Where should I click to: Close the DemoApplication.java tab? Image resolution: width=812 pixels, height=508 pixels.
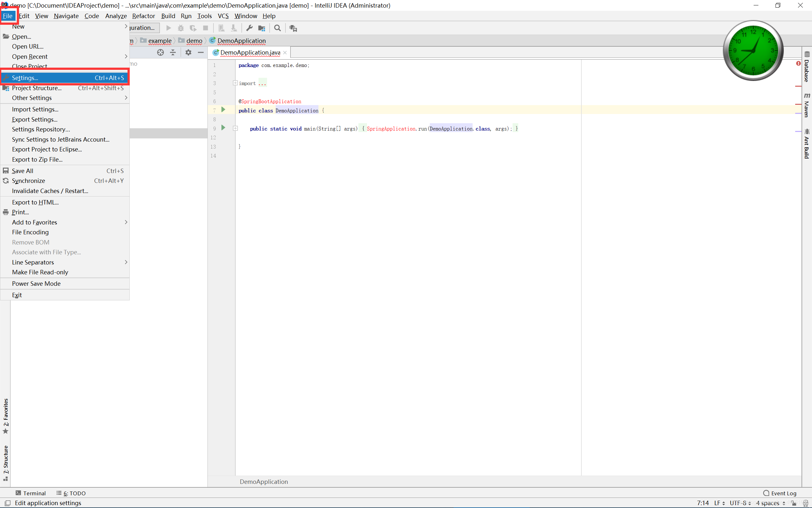tap(285, 53)
